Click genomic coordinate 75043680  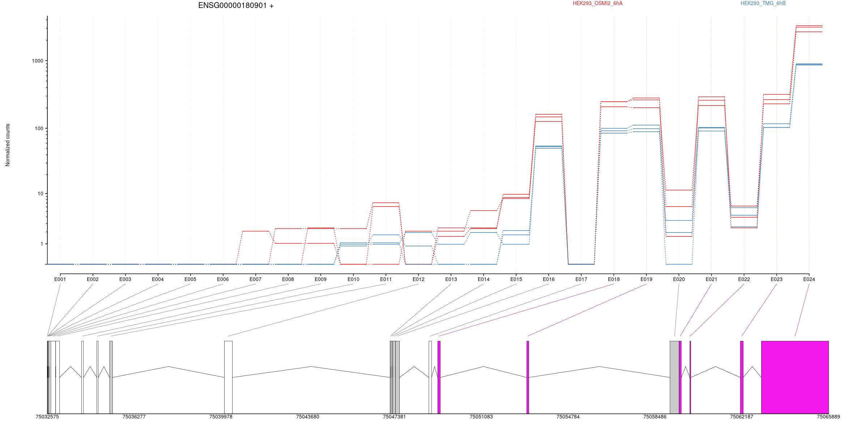(308, 417)
